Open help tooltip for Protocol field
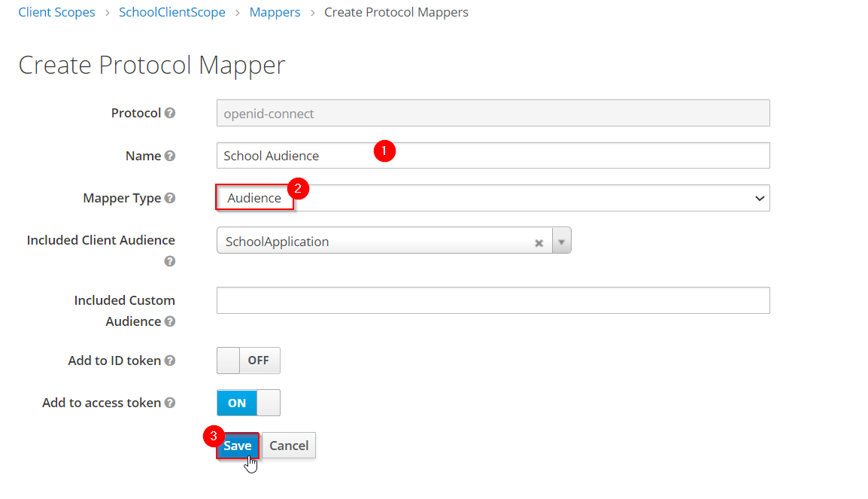868x499 pixels. tap(171, 113)
